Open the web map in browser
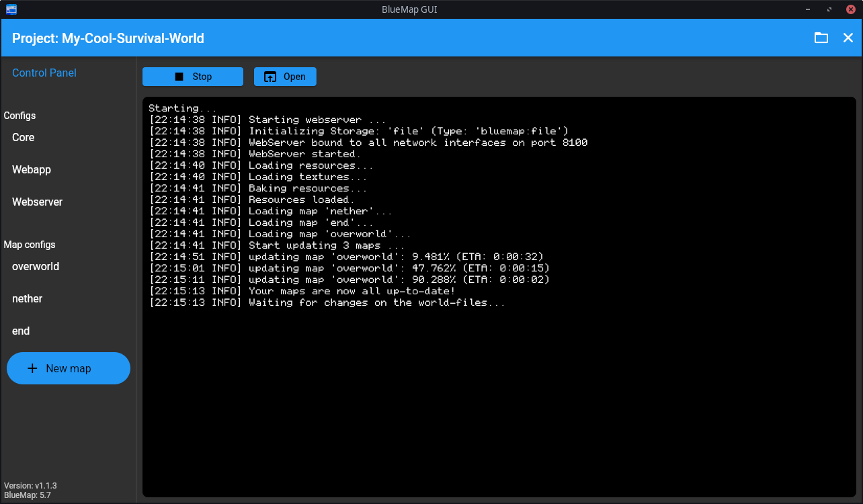The width and height of the screenshot is (863, 504). 285,77
